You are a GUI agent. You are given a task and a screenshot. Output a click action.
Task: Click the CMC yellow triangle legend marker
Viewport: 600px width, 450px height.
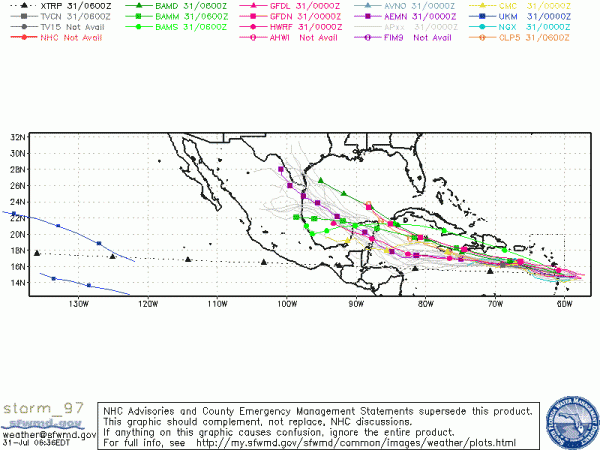(x=482, y=6)
